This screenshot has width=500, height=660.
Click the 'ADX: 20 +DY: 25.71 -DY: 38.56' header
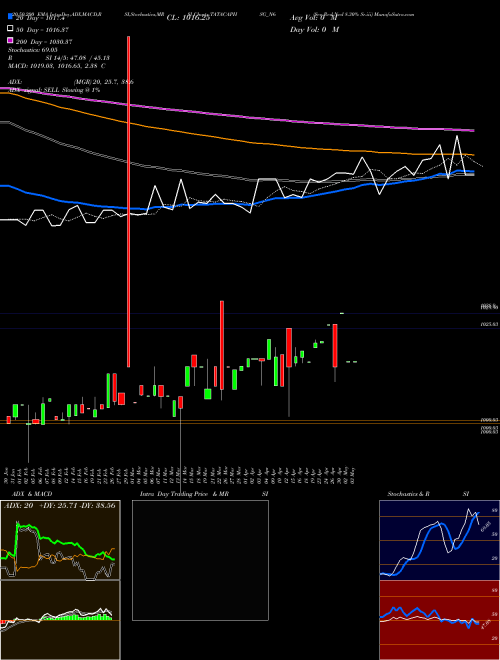(60, 505)
